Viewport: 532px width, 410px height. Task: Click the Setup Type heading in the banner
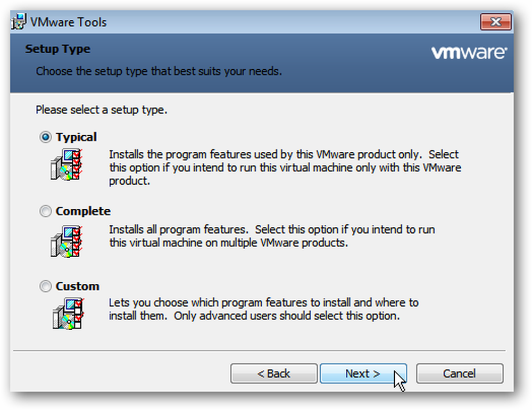point(57,50)
